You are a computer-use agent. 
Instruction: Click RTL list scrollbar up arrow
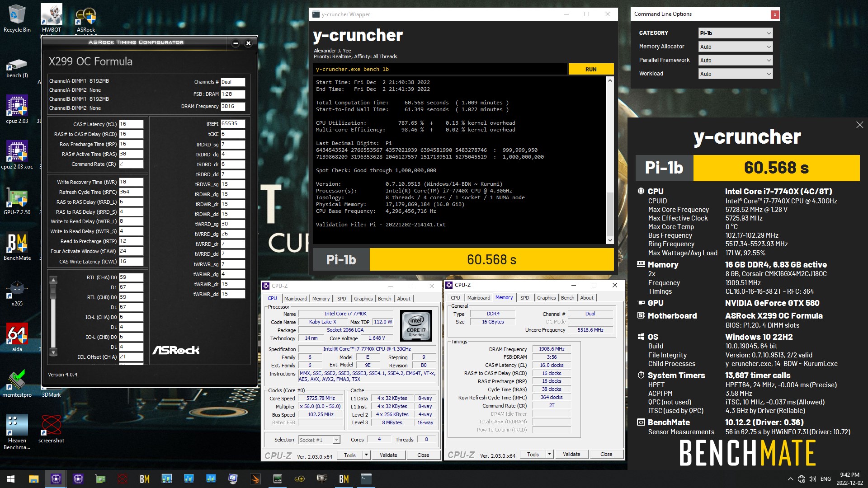[53, 280]
